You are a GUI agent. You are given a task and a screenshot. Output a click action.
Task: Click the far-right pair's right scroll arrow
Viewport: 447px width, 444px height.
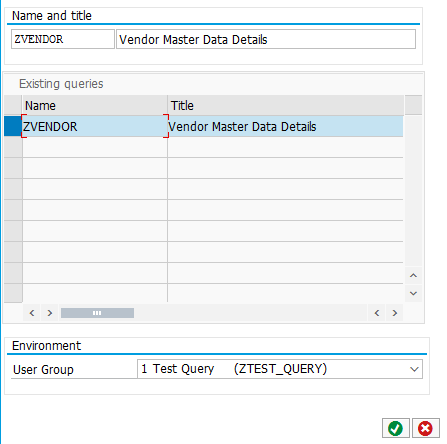click(x=395, y=313)
